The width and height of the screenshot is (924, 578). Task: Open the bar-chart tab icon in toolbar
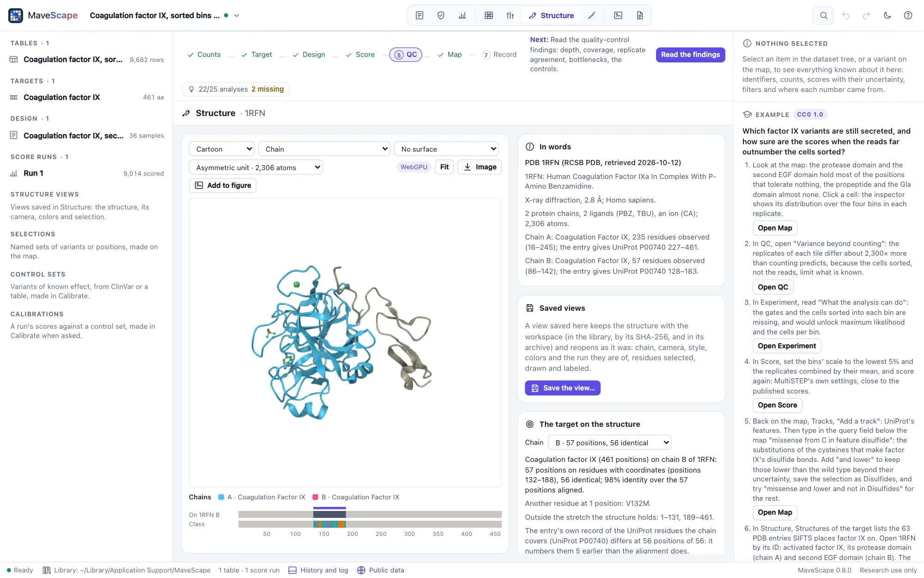462,15
